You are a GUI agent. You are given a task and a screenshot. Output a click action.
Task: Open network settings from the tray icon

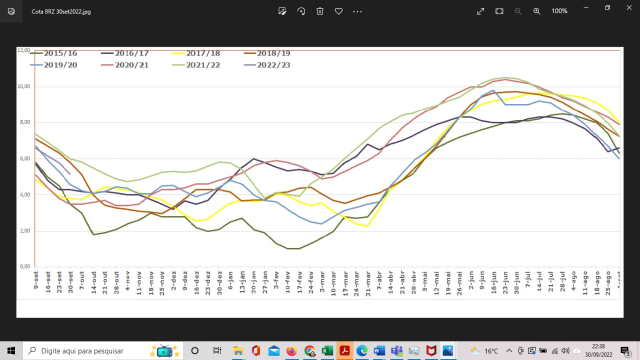click(x=555, y=351)
